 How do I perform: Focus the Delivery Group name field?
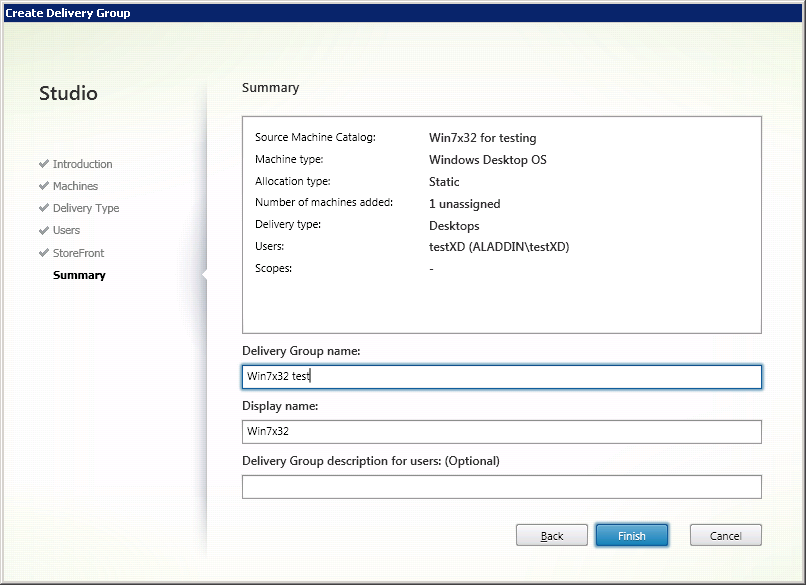point(502,377)
